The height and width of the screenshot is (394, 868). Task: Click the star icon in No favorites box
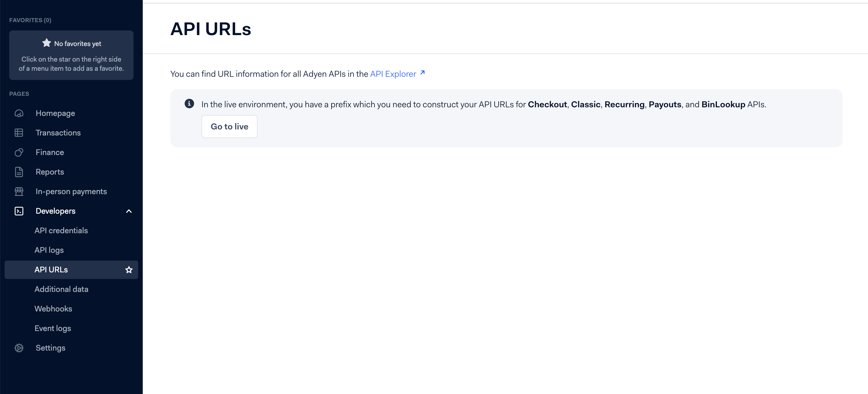tap(47, 43)
